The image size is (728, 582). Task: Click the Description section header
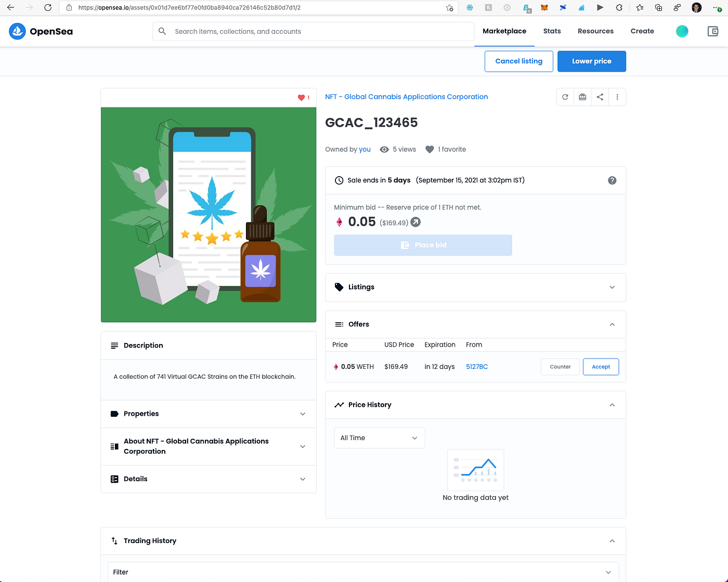point(208,346)
